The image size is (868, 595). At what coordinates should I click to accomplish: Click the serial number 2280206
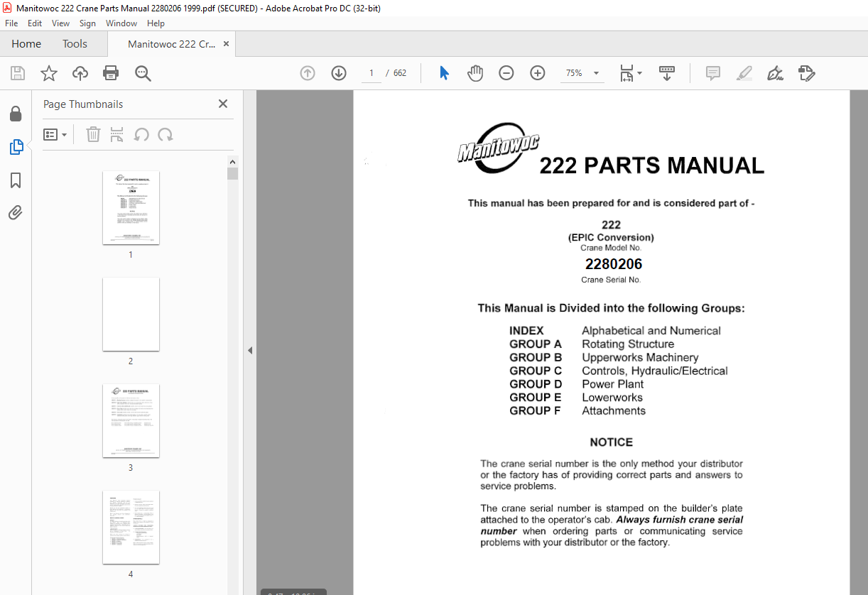click(x=614, y=264)
